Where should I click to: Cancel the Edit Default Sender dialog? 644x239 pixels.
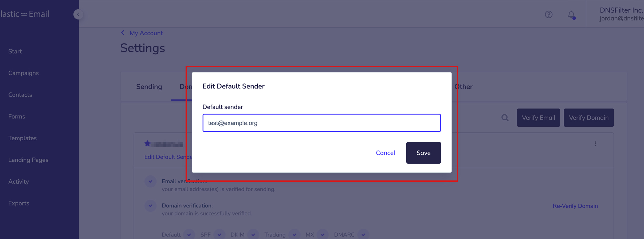coord(385,153)
